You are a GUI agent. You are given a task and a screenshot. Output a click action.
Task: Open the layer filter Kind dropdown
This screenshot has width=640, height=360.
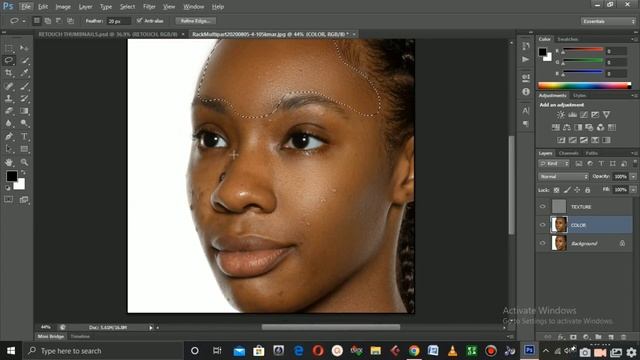point(554,164)
